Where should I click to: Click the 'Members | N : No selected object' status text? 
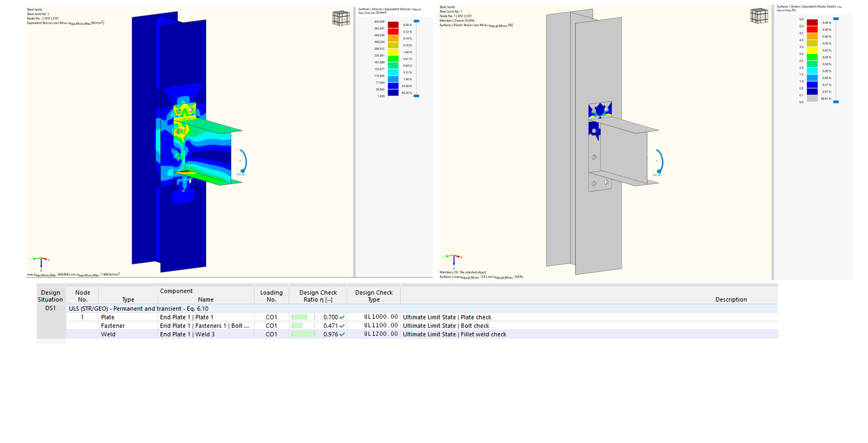click(x=462, y=273)
